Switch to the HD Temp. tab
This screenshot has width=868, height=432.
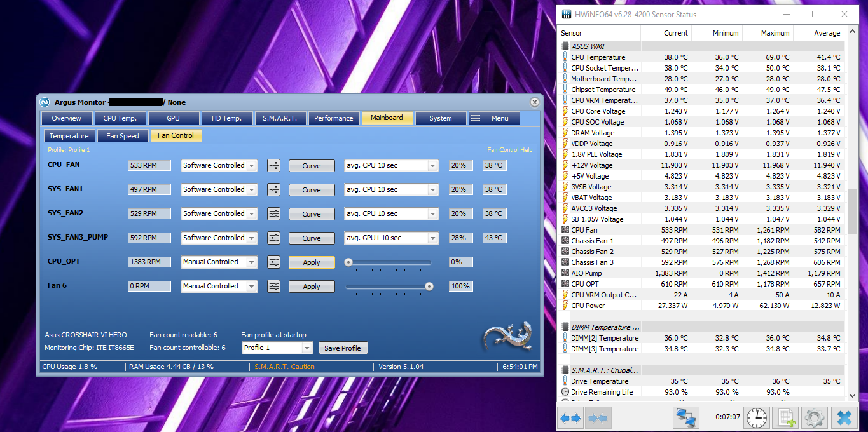coord(227,118)
